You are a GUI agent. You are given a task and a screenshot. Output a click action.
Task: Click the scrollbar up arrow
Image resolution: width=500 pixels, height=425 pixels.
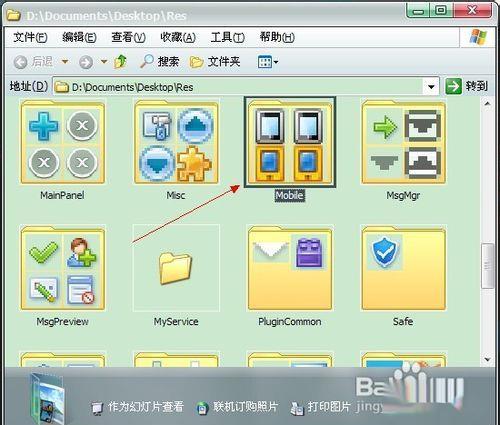pyautogui.click(x=487, y=104)
